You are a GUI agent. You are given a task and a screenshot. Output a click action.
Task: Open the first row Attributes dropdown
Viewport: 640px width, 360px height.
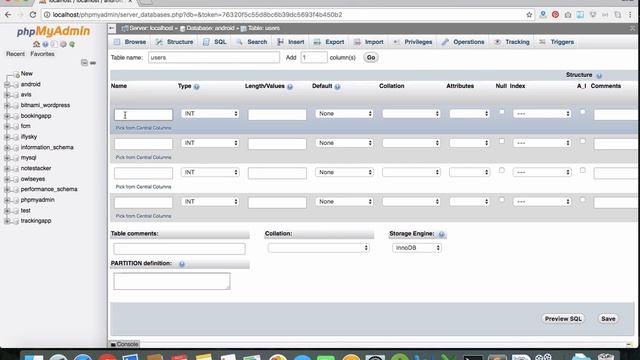click(469, 113)
